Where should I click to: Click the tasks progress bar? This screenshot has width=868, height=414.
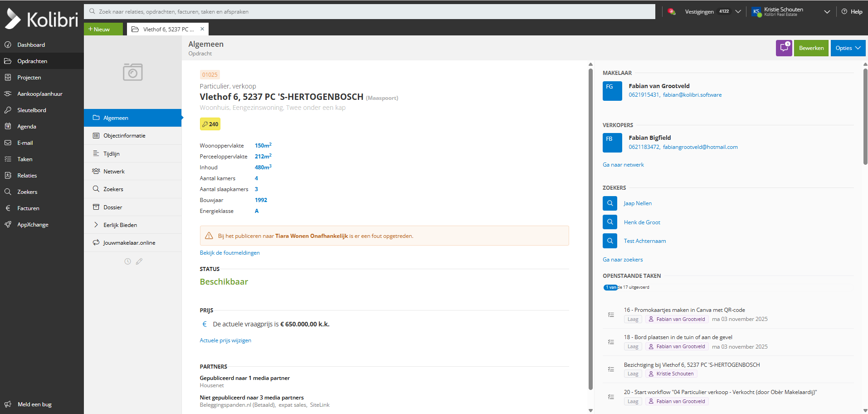[x=610, y=287]
